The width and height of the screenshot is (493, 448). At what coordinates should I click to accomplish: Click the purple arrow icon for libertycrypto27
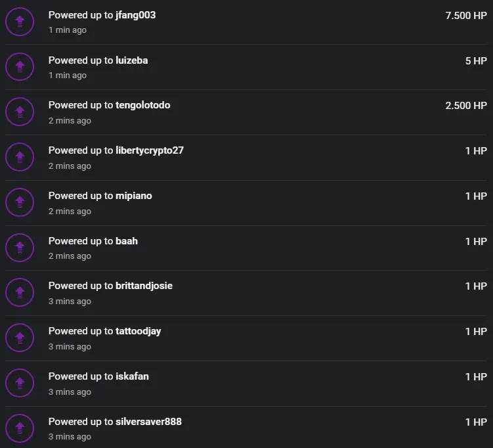[x=20, y=157]
